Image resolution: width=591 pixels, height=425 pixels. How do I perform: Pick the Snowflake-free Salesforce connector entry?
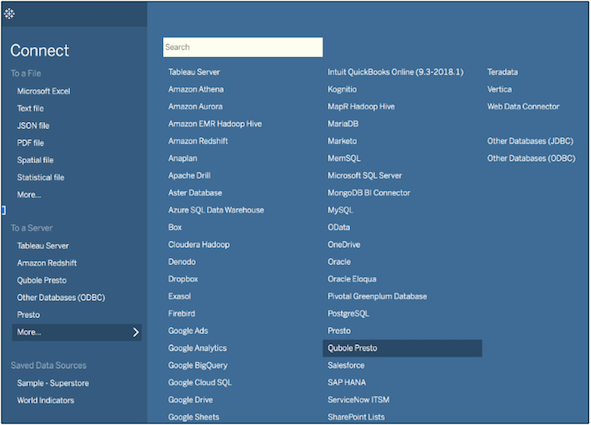tap(346, 365)
